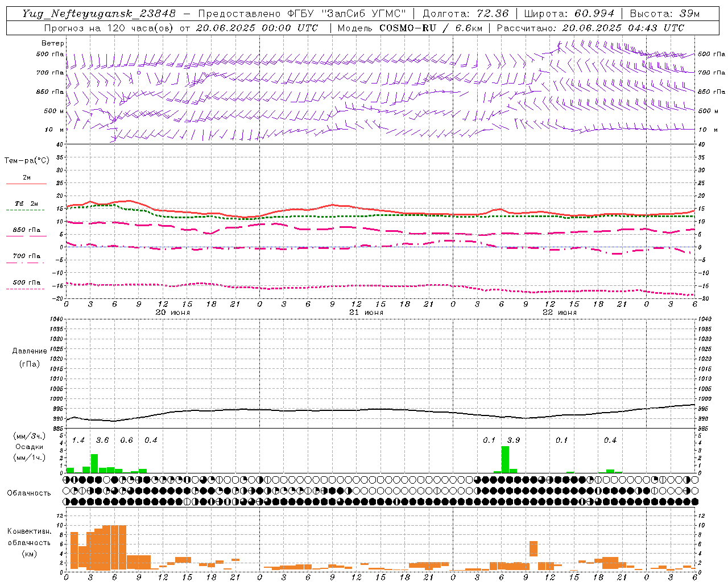The height and width of the screenshot is (582, 728).
Task: Click the "0.6" precipitation total
Action: 127,440
